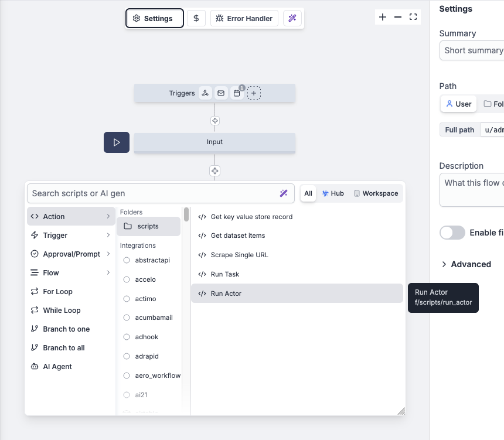Select the accelo integration radio button

coord(127,279)
